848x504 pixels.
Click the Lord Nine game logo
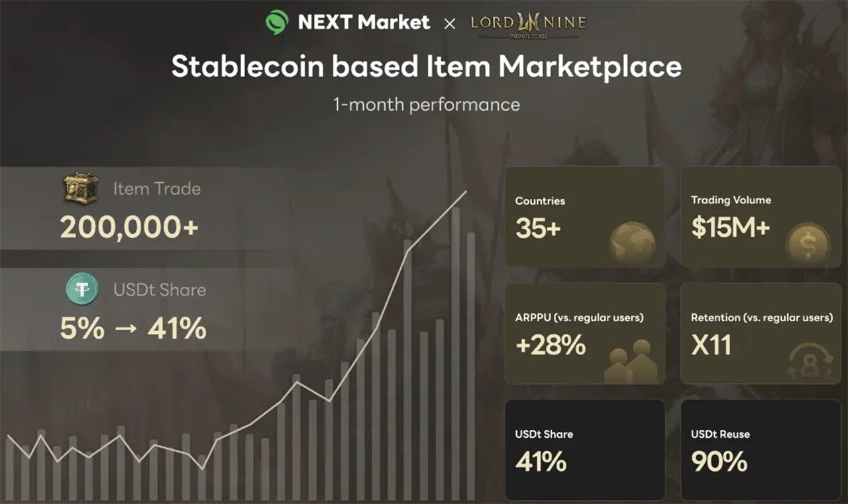pos(528,23)
